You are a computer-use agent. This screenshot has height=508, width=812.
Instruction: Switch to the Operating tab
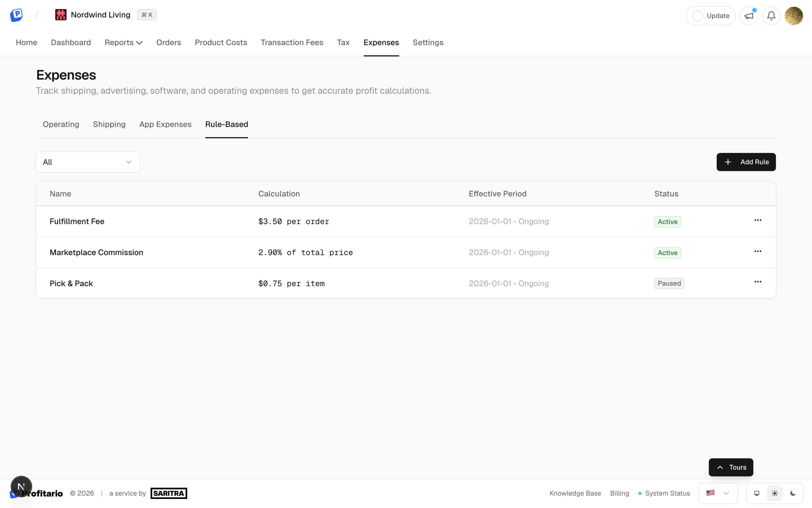tap(61, 124)
